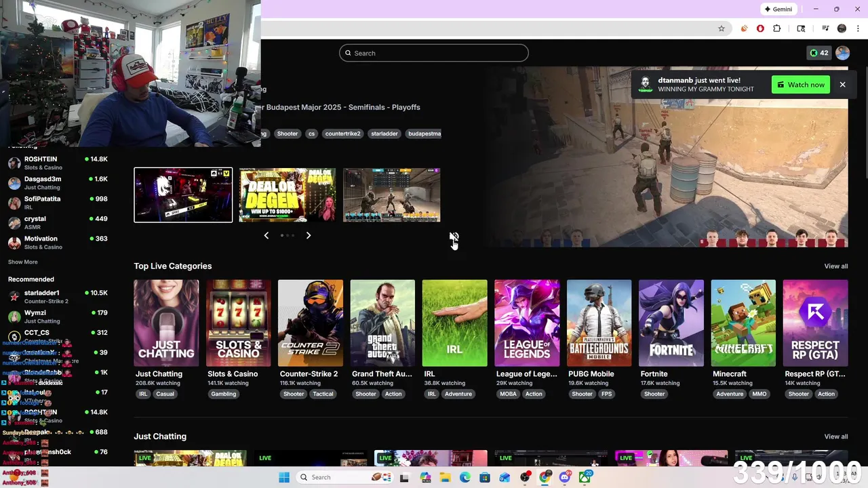Select the Counter-Strike featured stream thumbnail

(x=392, y=195)
